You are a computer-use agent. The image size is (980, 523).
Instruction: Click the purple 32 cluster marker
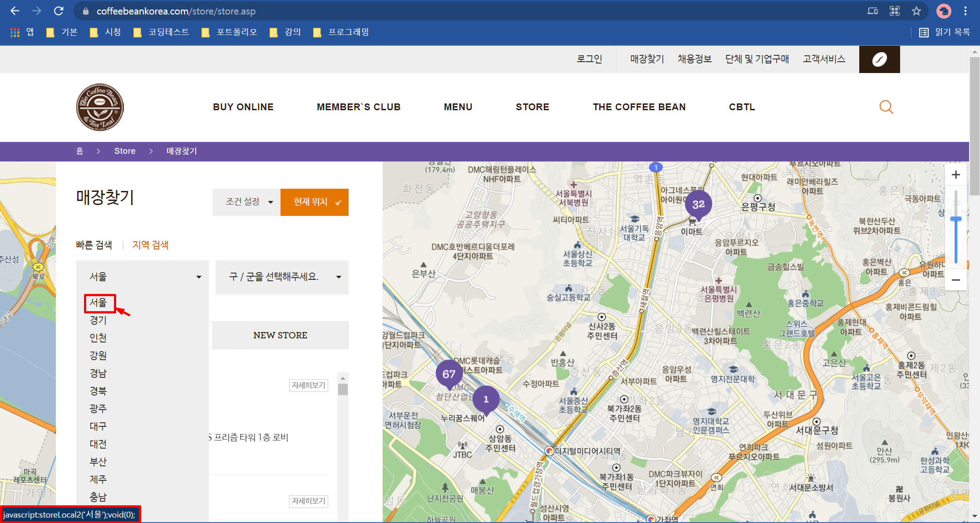pos(698,204)
